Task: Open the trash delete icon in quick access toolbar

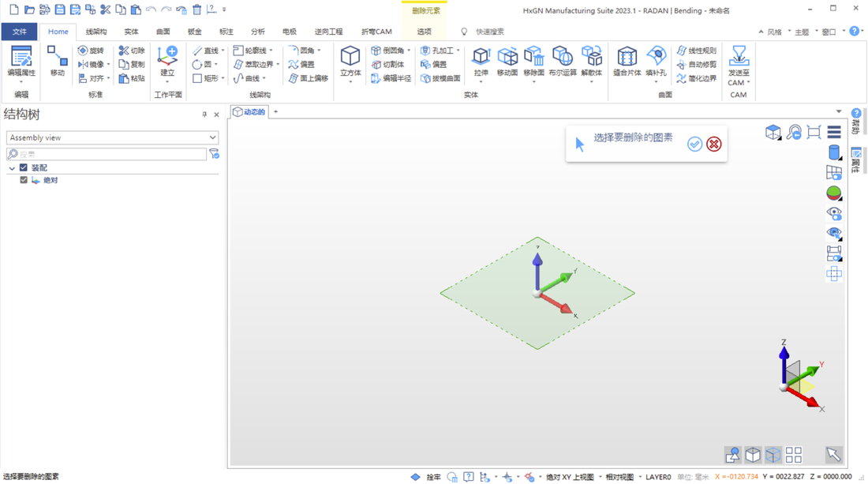Action: tap(196, 9)
